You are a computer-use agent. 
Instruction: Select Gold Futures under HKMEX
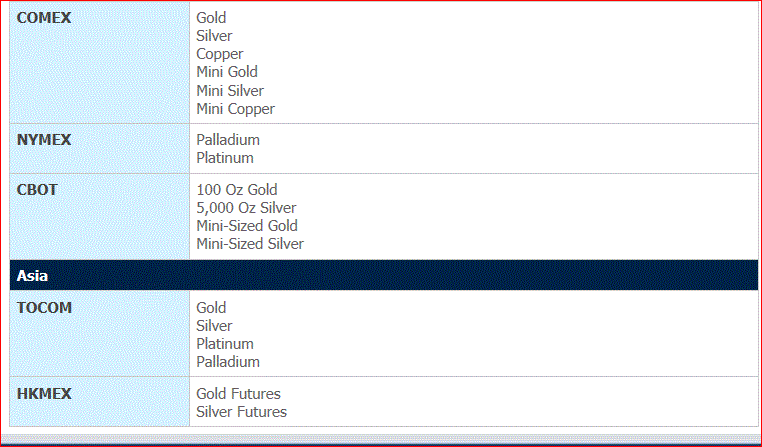tap(239, 394)
